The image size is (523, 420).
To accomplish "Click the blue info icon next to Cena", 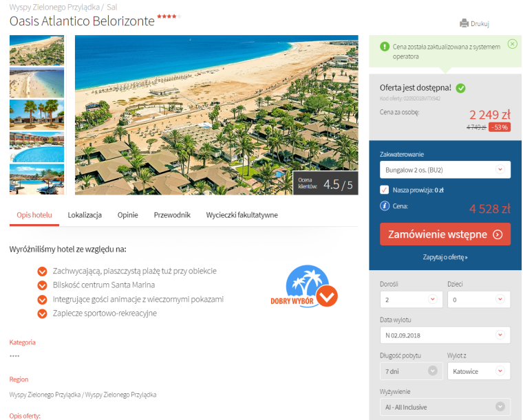I will coord(385,206).
